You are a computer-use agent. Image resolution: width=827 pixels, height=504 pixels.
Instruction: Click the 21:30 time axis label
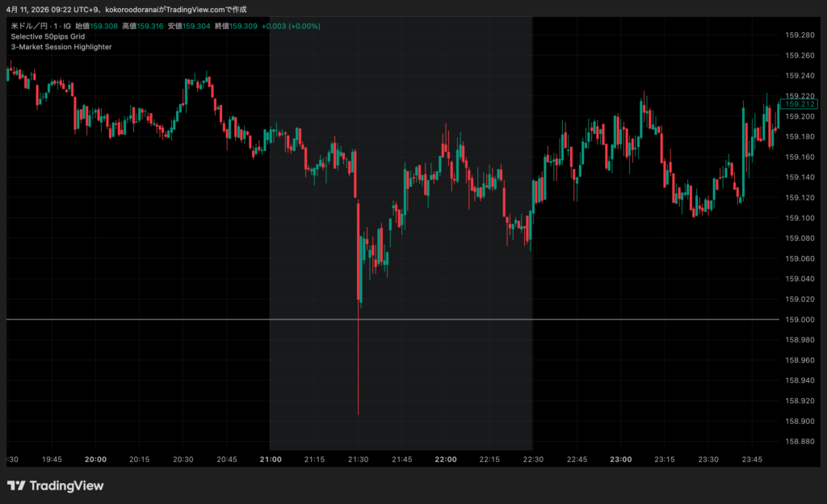pyautogui.click(x=358, y=460)
